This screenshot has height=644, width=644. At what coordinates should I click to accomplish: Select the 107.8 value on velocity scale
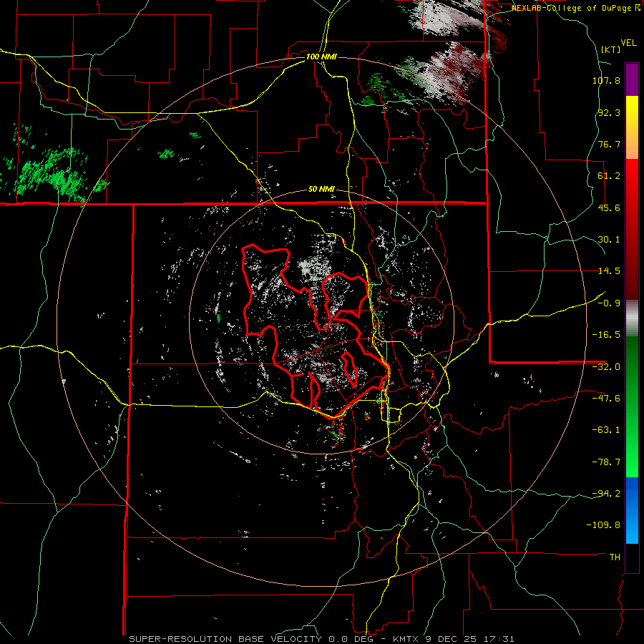click(x=606, y=80)
